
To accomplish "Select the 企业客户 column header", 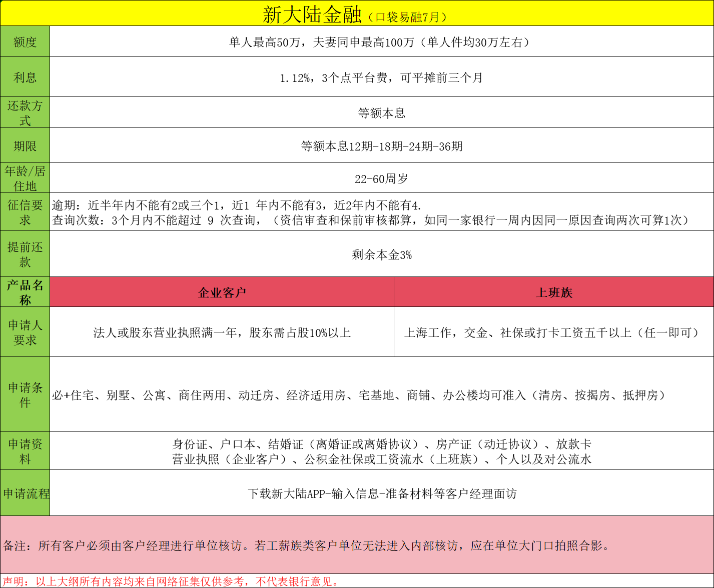I will [222, 291].
